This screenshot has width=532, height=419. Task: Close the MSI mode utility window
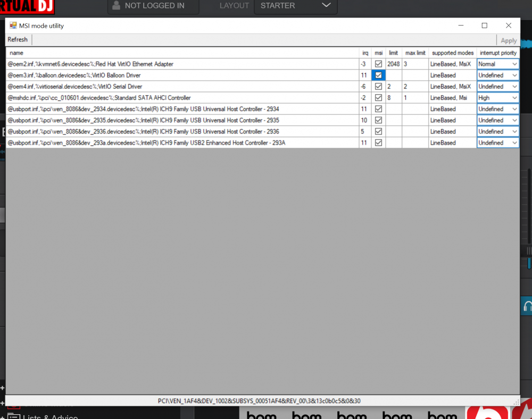tap(508, 26)
